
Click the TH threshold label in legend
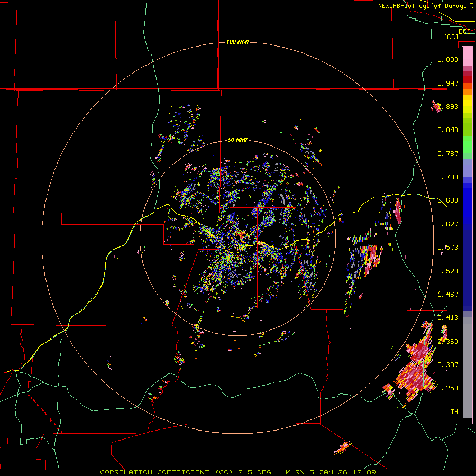point(454,412)
